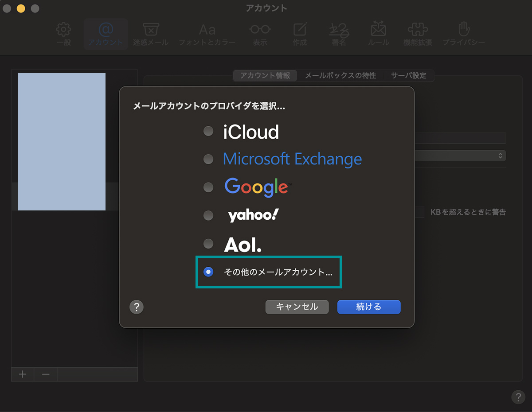532x412 pixels.
Task: Open the 表示 viewing preferences pane
Action: click(260, 35)
